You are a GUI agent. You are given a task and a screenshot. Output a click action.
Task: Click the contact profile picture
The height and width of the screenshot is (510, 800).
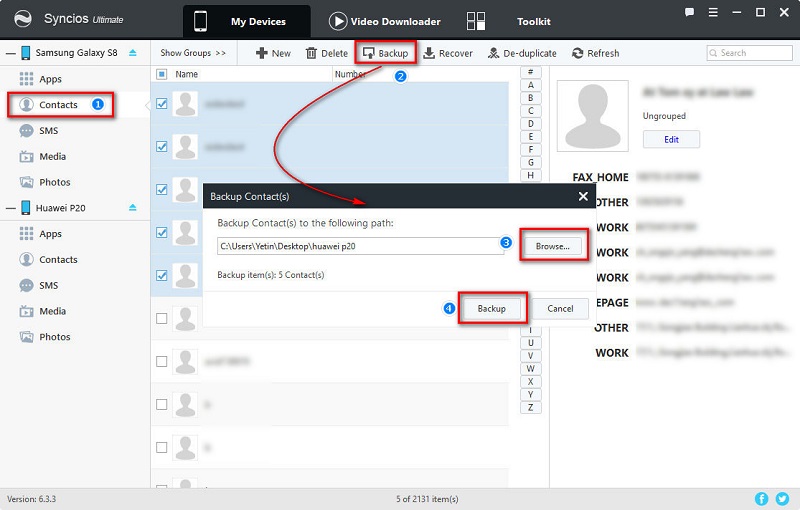(592, 116)
